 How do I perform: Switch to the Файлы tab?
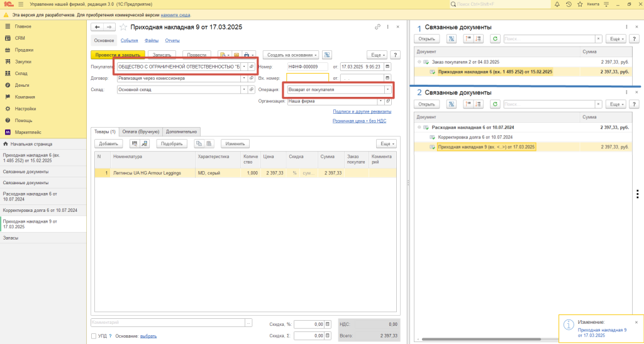pyautogui.click(x=152, y=41)
